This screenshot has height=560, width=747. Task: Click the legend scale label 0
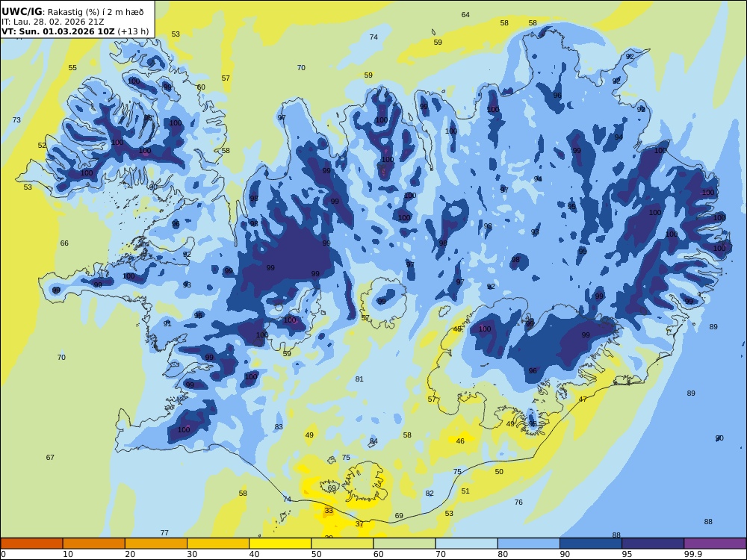[x=3, y=554]
